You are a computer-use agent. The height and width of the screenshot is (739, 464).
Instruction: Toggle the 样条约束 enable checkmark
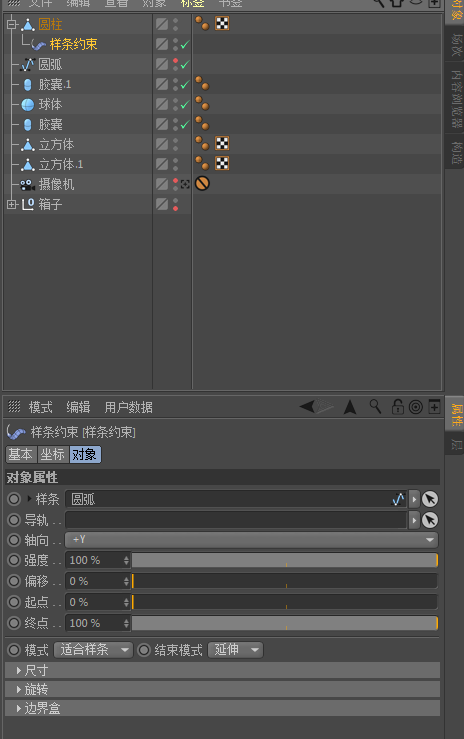(x=185, y=45)
